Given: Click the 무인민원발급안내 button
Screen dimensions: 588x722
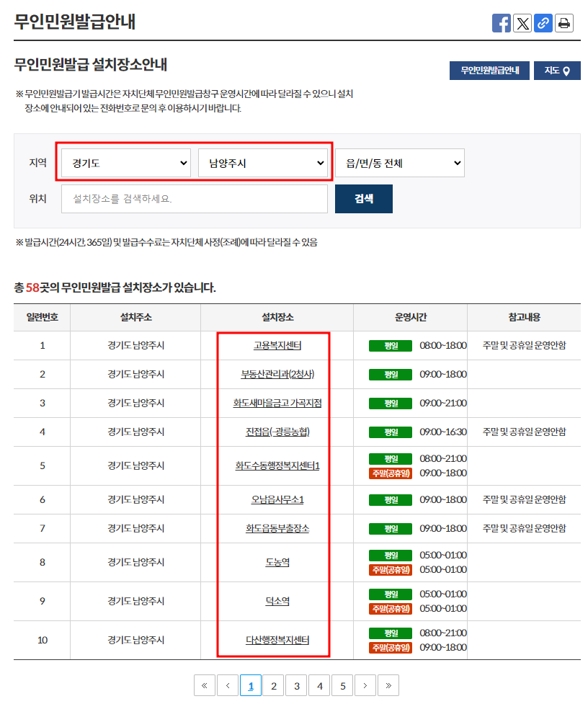Looking at the screenshot, I should [489, 70].
